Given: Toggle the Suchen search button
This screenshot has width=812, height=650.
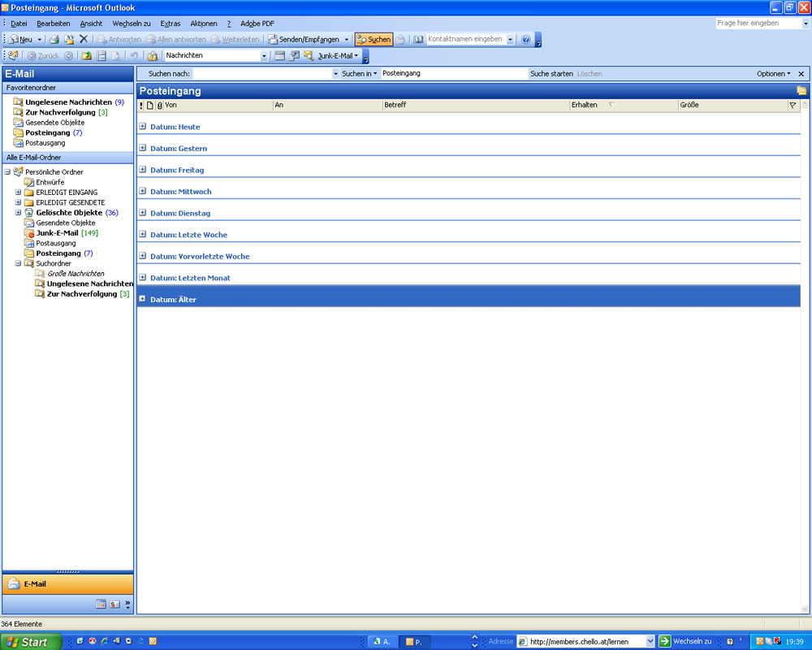Looking at the screenshot, I should tap(374, 39).
